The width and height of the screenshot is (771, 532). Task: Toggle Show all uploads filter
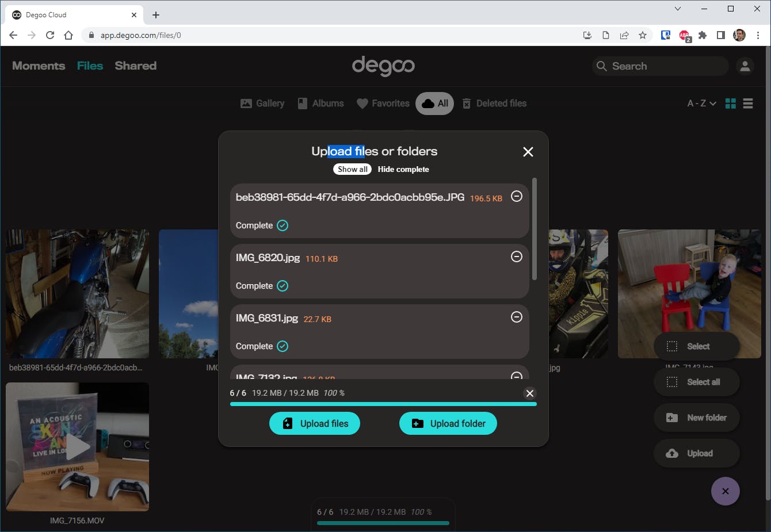(352, 169)
